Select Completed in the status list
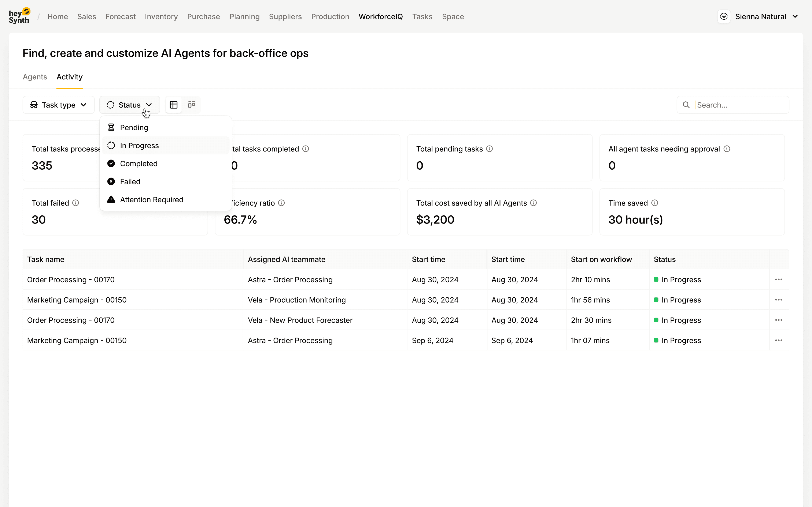Image resolution: width=812 pixels, height=507 pixels. coord(139,164)
